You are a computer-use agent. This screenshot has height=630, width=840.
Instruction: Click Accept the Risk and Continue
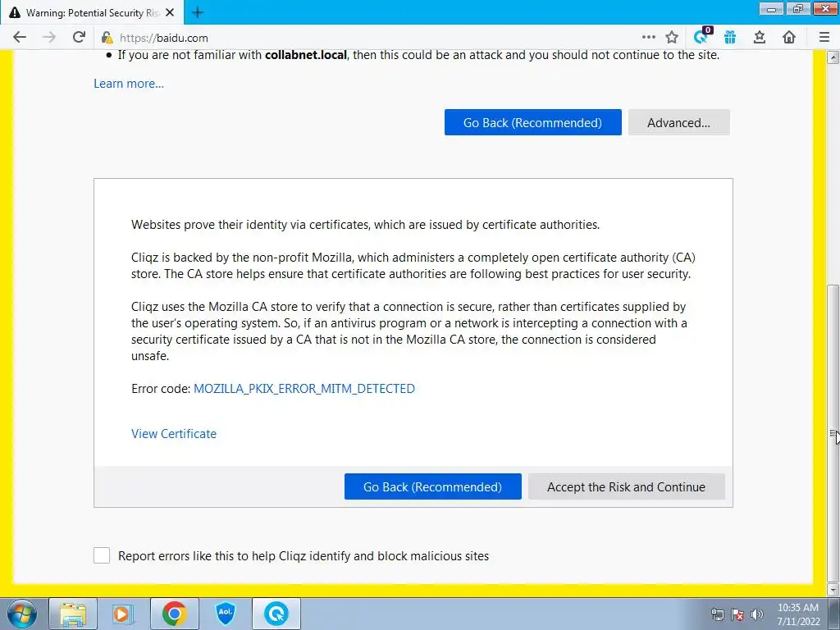(x=626, y=486)
